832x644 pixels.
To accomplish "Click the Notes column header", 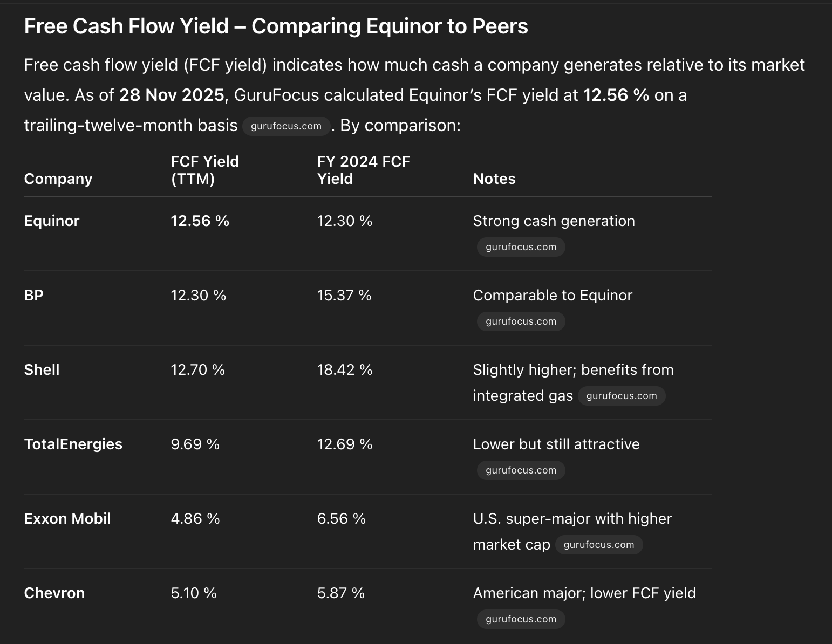I will (x=494, y=179).
